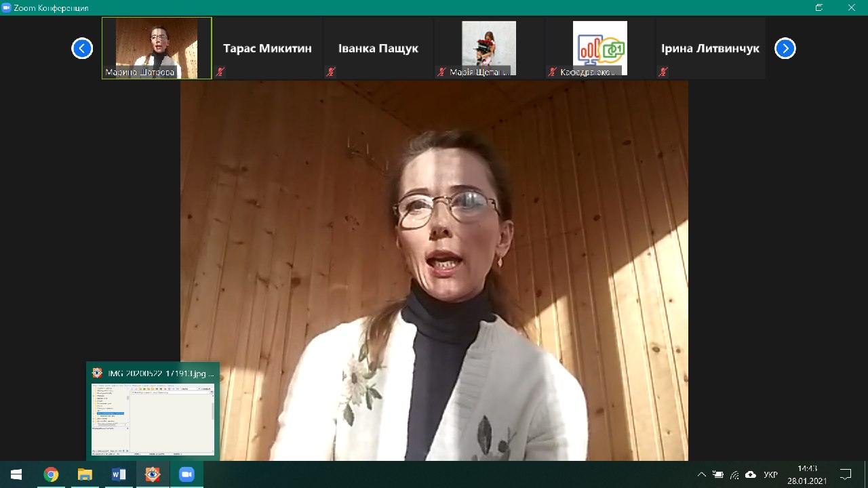Open Wi-Fi network tray icon
Screen dimensions: 868x488
pos(734,474)
